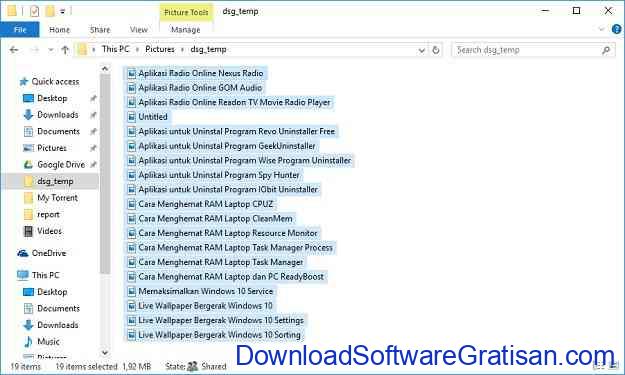625x375 pixels.
Task: Open the File ribbon tab
Action: click(20, 29)
